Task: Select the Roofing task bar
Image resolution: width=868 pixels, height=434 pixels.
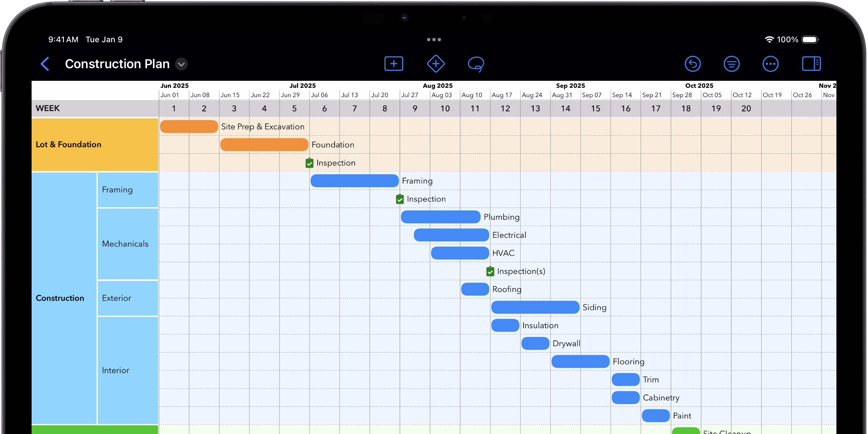Action: click(x=475, y=289)
